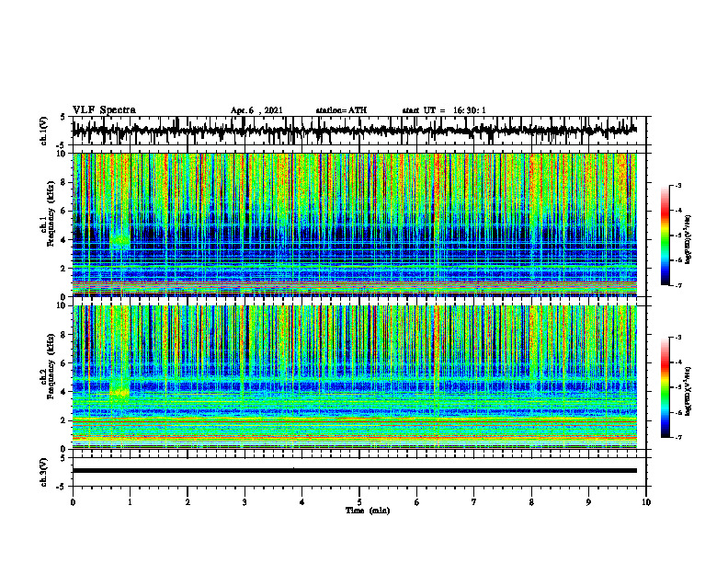Image resolution: width=728 pixels, height=563 pixels.
Task: Click the 1 minute tick label
Action: pyautogui.click(x=130, y=502)
